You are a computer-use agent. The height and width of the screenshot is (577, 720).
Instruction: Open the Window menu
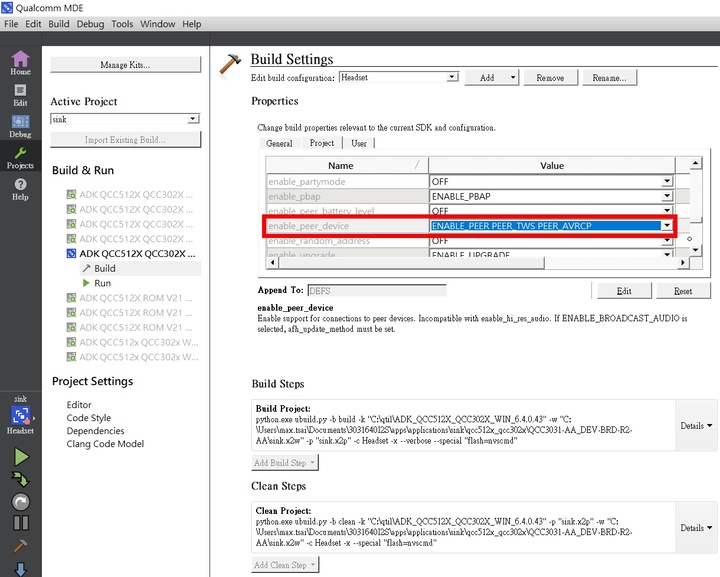pyautogui.click(x=158, y=24)
